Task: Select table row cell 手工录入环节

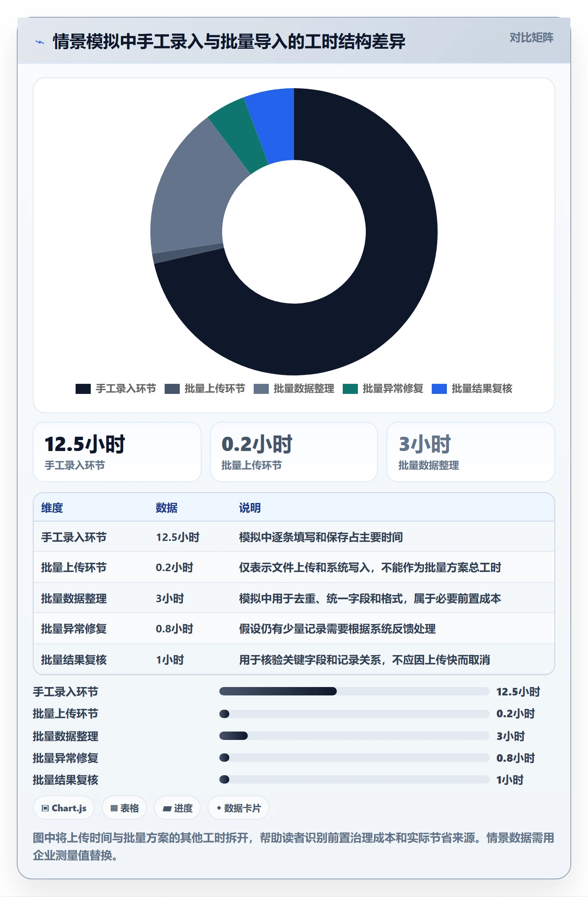Action: coord(74,537)
